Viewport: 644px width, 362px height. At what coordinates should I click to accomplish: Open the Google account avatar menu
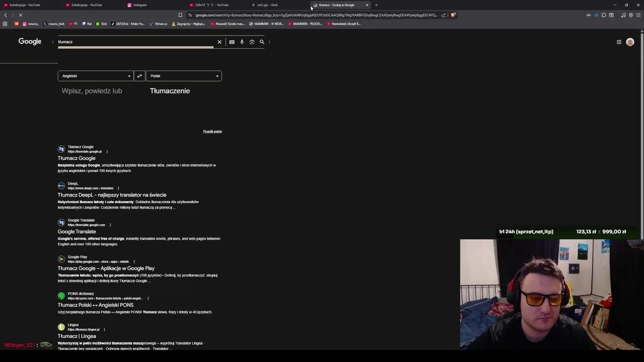(630, 42)
